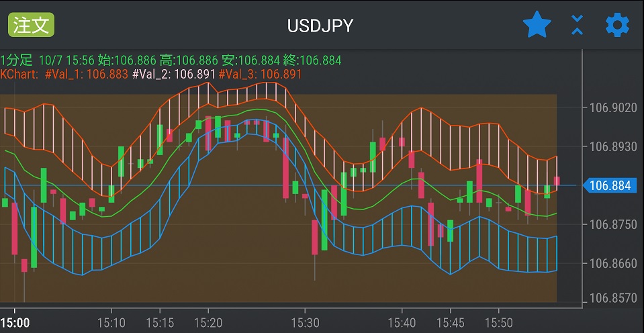Screen dimensions: 644x333
Task: Click the 始:106.886 open price value
Action: tap(126, 61)
